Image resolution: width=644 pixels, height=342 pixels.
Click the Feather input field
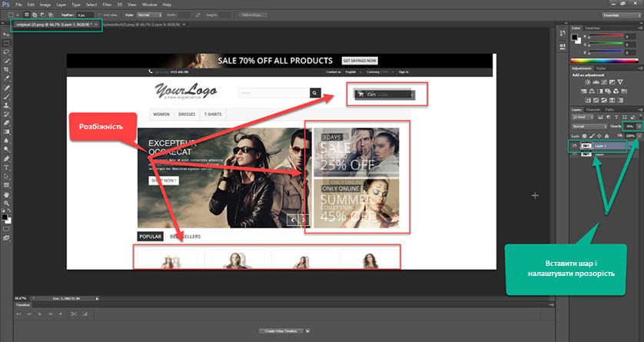[85, 15]
